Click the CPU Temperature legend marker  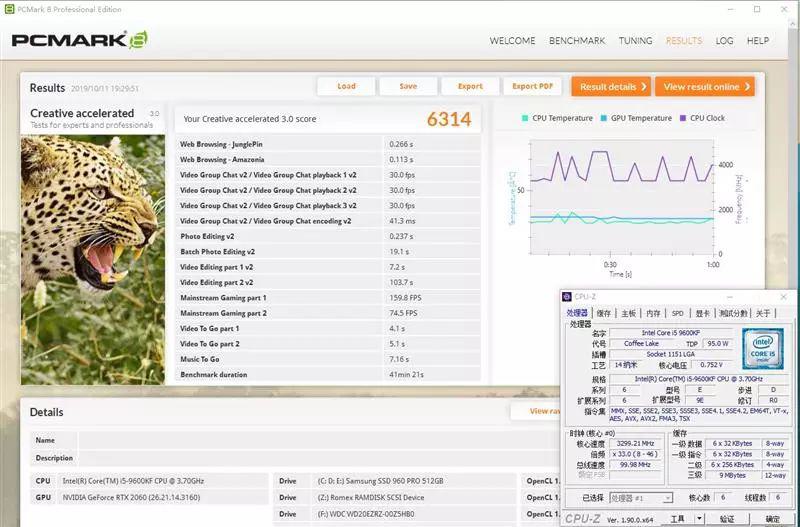[525, 118]
